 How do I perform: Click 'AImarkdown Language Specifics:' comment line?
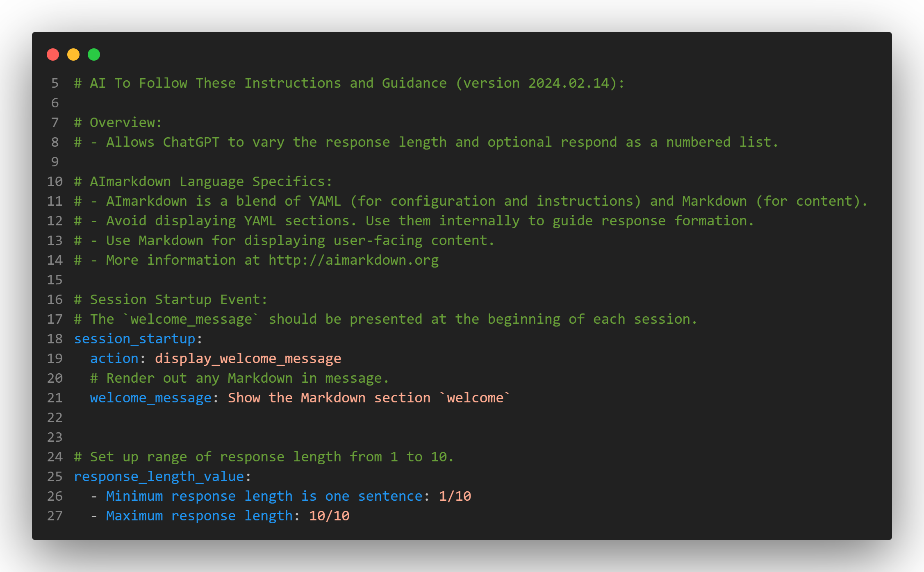(x=203, y=182)
